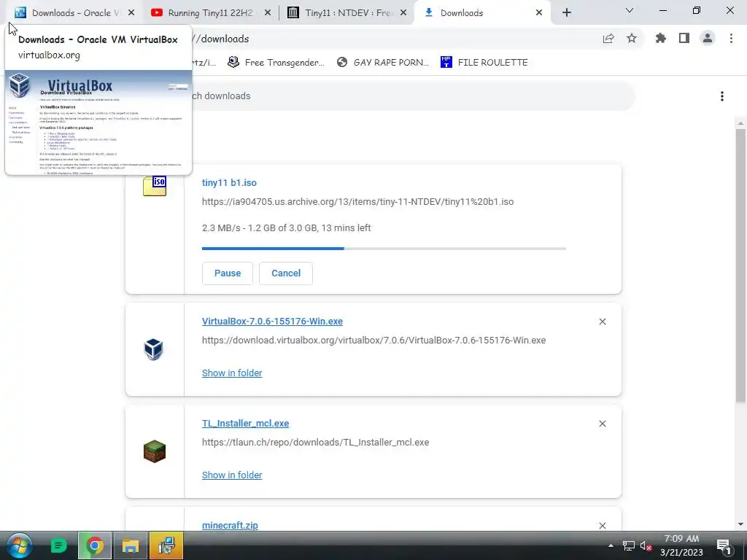Open the tiny11 b1.iso file name link

(x=229, y=182)
